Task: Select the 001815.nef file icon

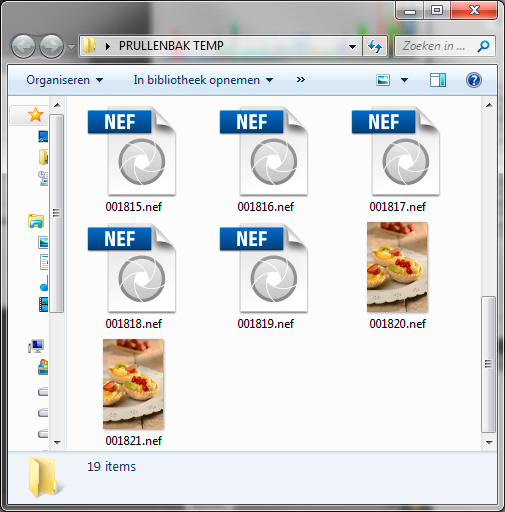Action: click(x=132, y=151)
